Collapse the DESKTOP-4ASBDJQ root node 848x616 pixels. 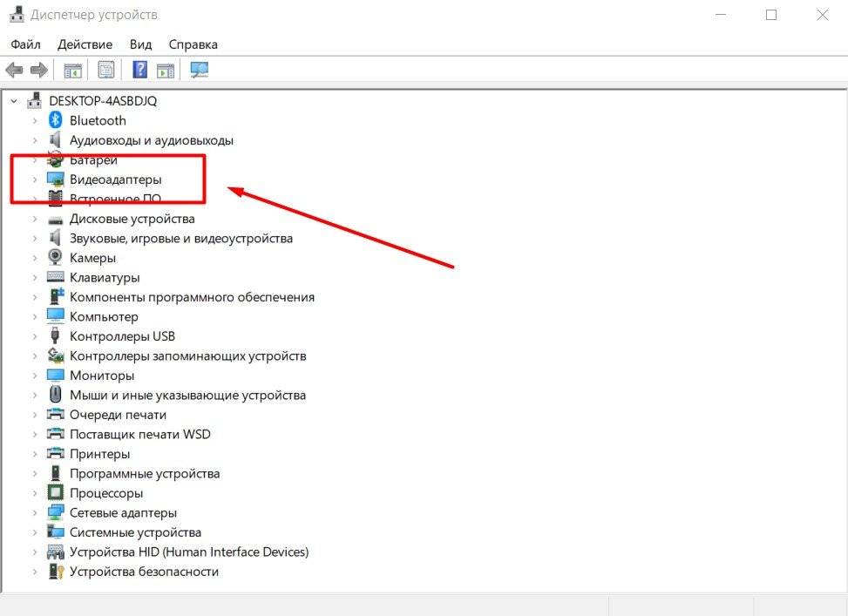tap(14, 101)
